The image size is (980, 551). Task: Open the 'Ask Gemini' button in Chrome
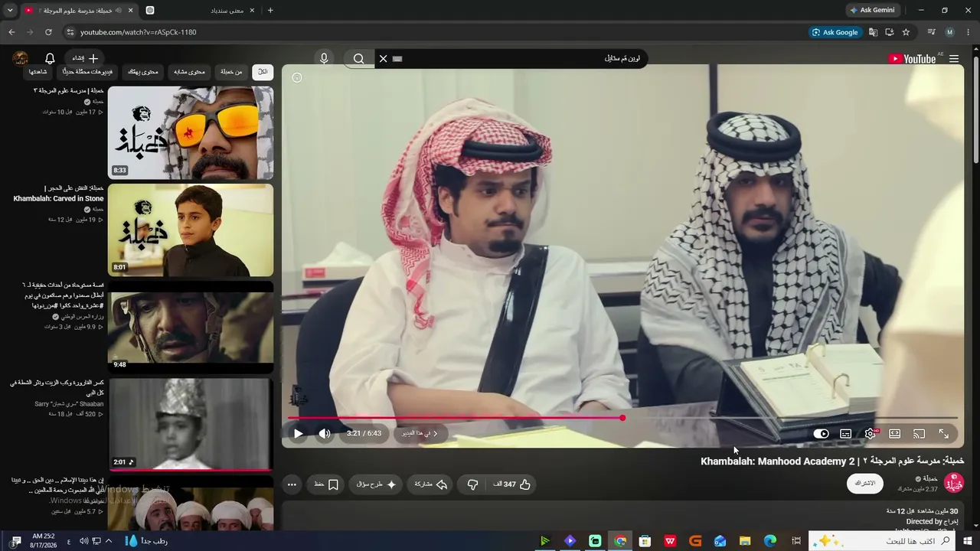tap(872, 10)
